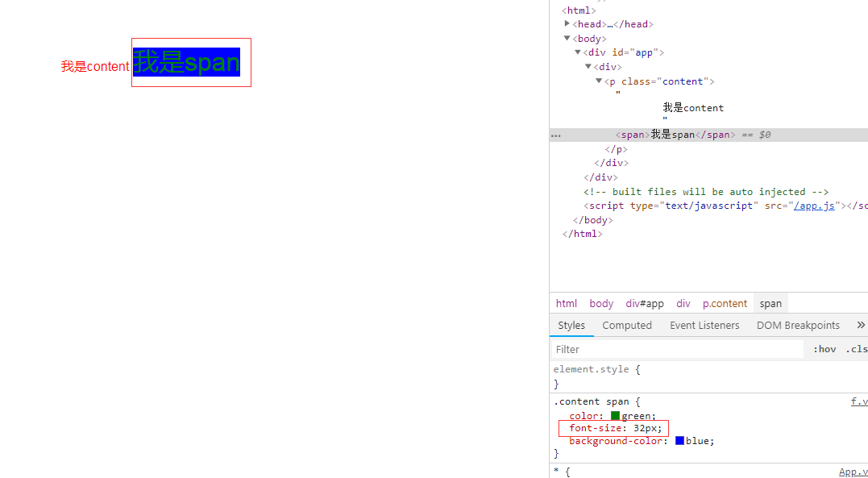Viewport: 868px width, 478px height.
Task: Click the color property name
Action: (584, 416)
